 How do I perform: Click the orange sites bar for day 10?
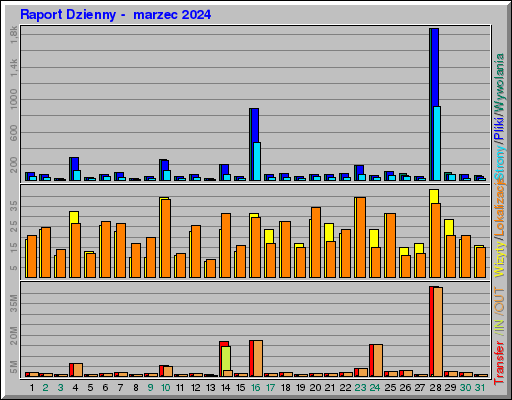pyautogui.click(x=166, y=238)
